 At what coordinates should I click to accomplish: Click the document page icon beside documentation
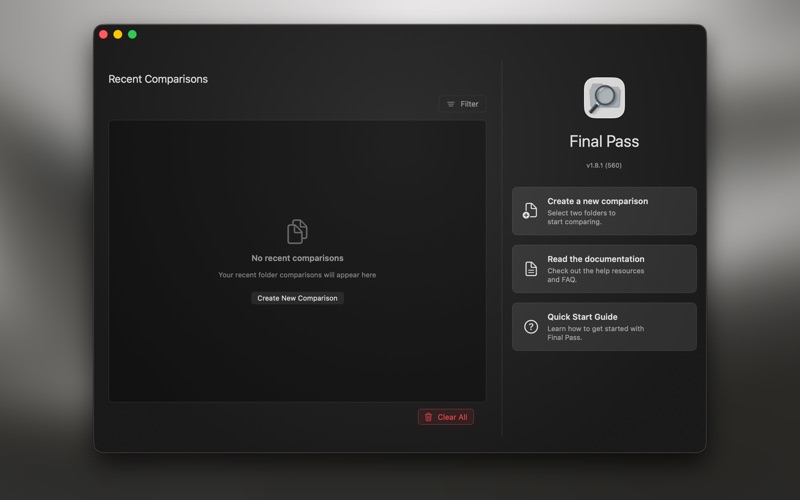point(531,269)
